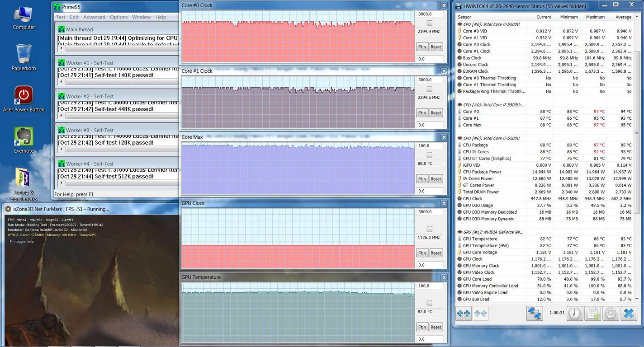Screen dimensions: 644x347
Task: Click the thermometer icon beside GPU Temperature (HW)
Action: [x=459, y=246]
